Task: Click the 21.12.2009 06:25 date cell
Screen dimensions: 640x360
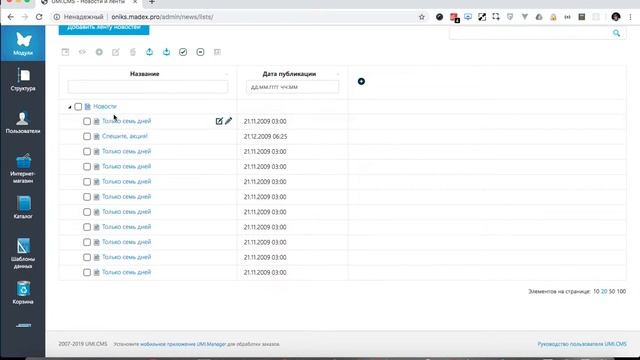Action: 265,136
